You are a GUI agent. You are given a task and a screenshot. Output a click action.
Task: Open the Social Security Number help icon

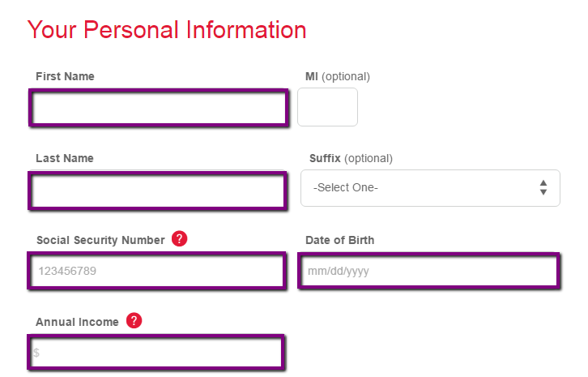tap(179, 239)
